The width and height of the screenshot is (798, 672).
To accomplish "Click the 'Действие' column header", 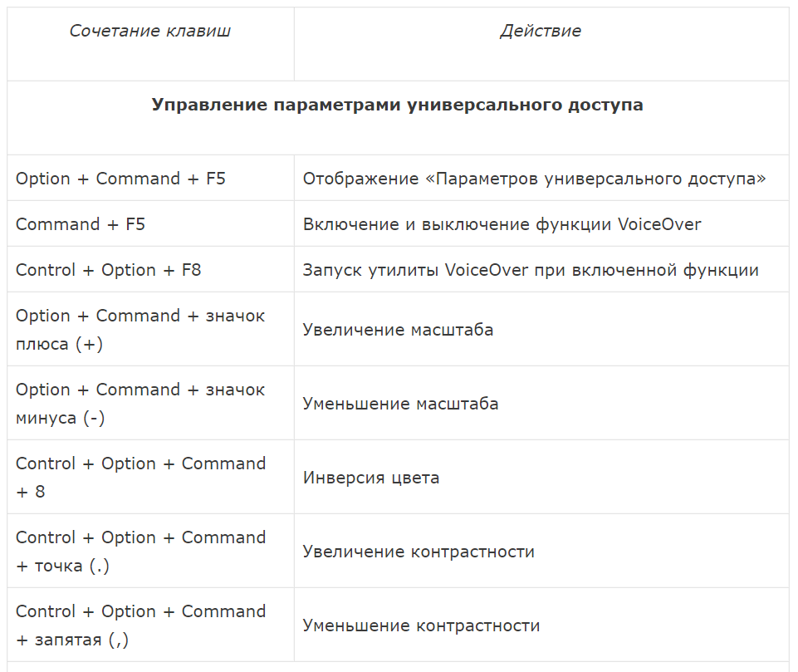I will point(541,32).
